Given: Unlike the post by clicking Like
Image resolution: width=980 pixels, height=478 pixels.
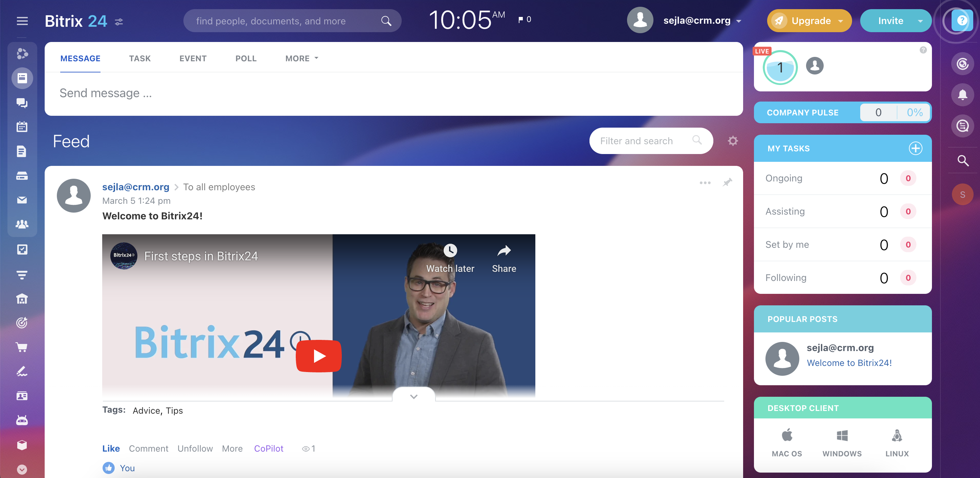Looking at the screenshot, I should point(111,448).
